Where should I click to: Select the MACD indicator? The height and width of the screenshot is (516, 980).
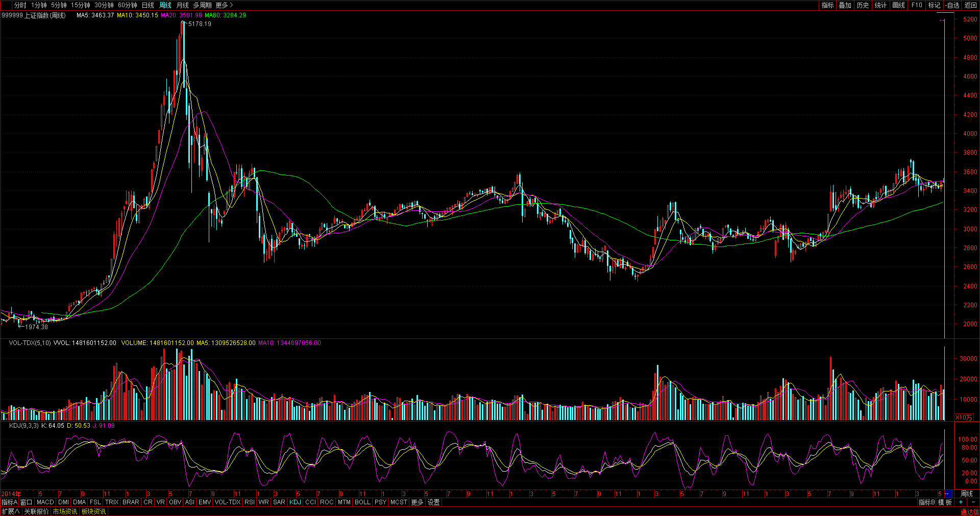click(x=45, y=502)
